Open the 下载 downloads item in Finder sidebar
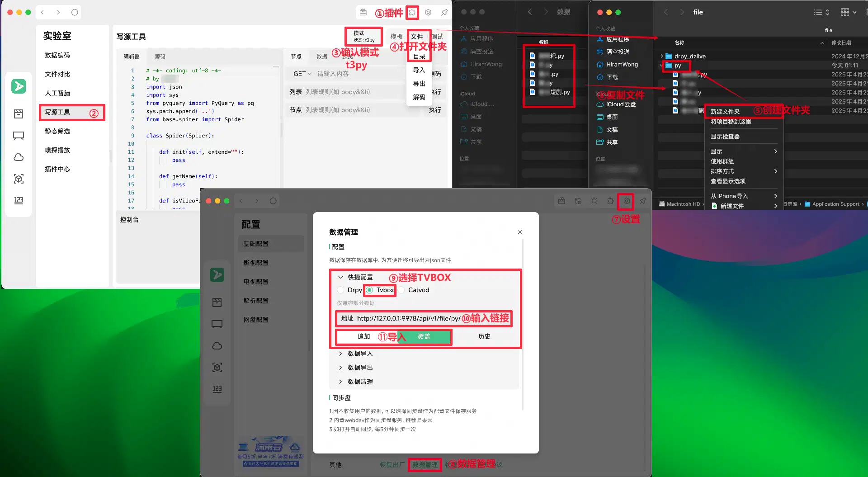Screen dimensions: 868x477 (612, 77)
